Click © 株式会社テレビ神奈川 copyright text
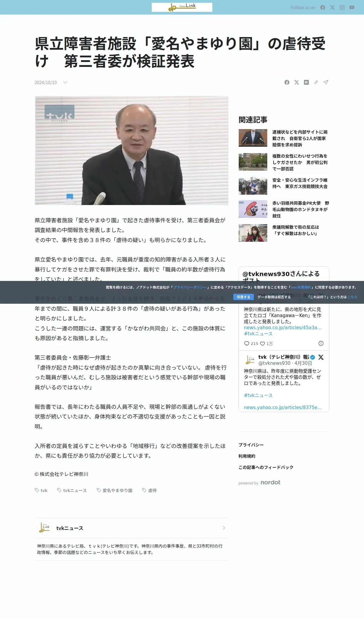The width and height of the screenshot is (364, 619). tap(61, 474)
